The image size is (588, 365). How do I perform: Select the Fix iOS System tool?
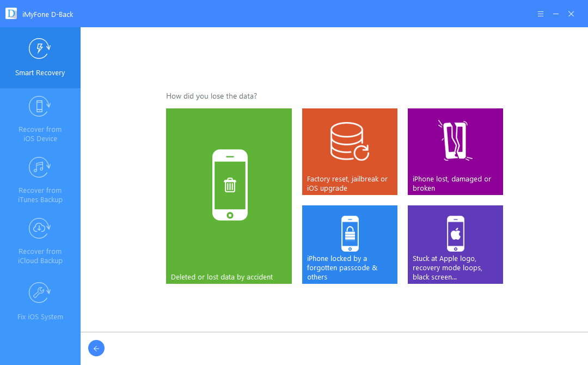click(x=40, y=293)
